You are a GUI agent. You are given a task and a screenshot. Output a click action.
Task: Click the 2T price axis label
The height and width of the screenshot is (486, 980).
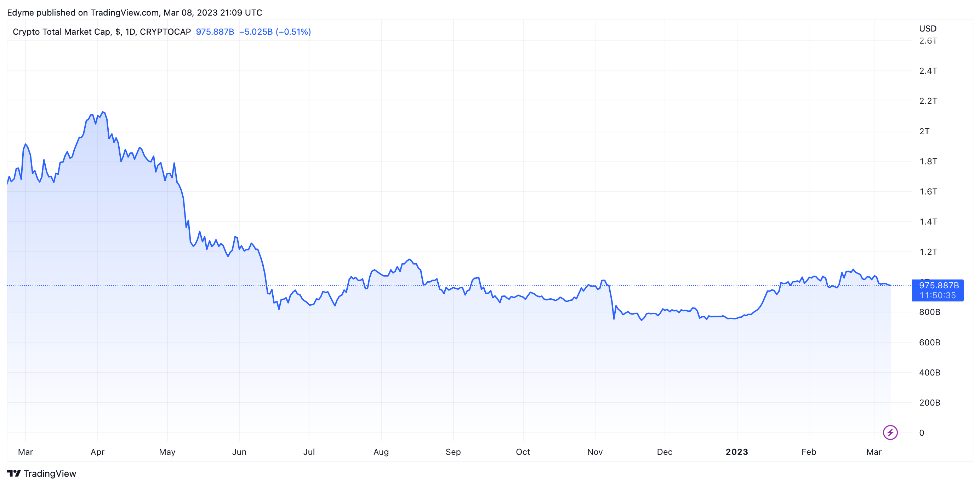pos(924,131)
